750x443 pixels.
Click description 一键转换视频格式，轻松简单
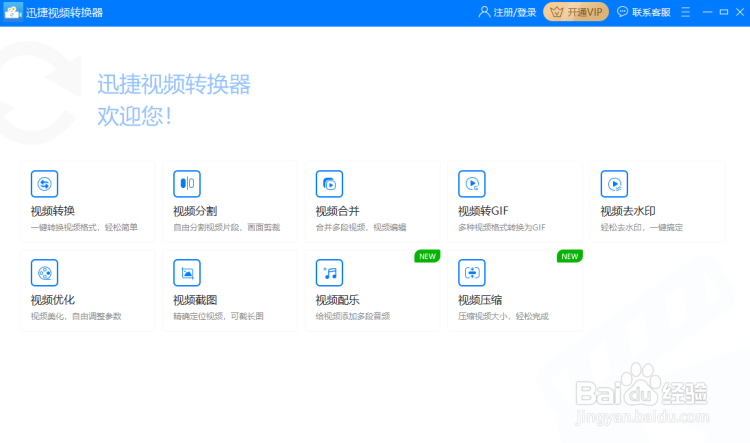(84, 227)
